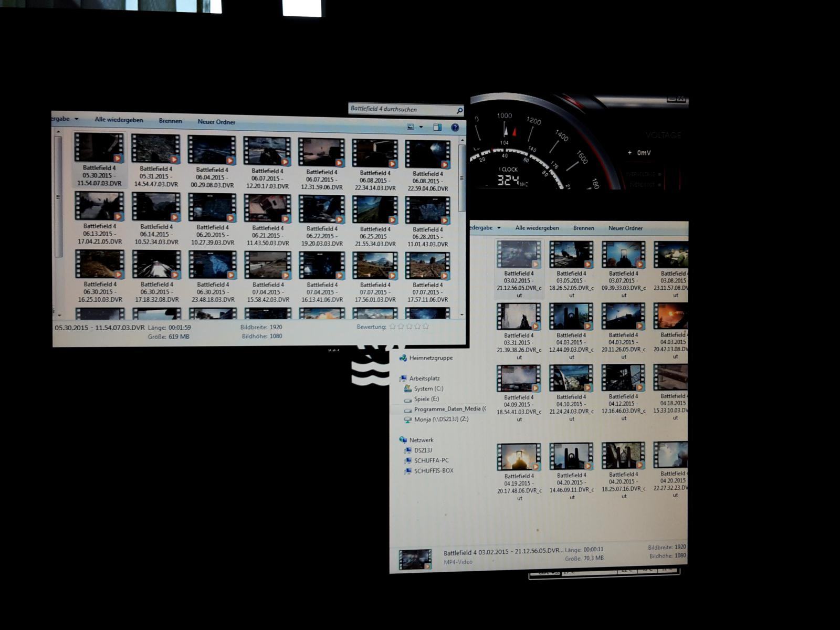This screenshot has width=840, height=630.
Task: Click the search magnifier icon
Action: (x=459, y=110)
